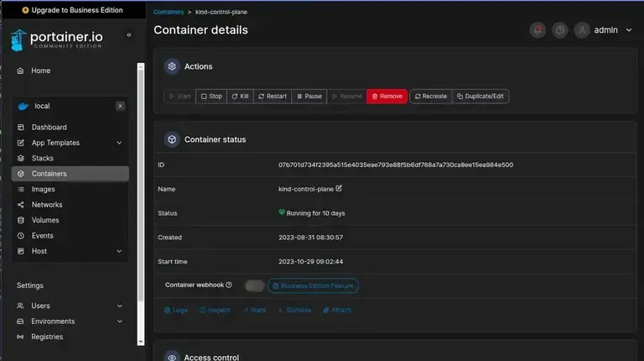Click the Portainer.io logo

click(57, 40)
